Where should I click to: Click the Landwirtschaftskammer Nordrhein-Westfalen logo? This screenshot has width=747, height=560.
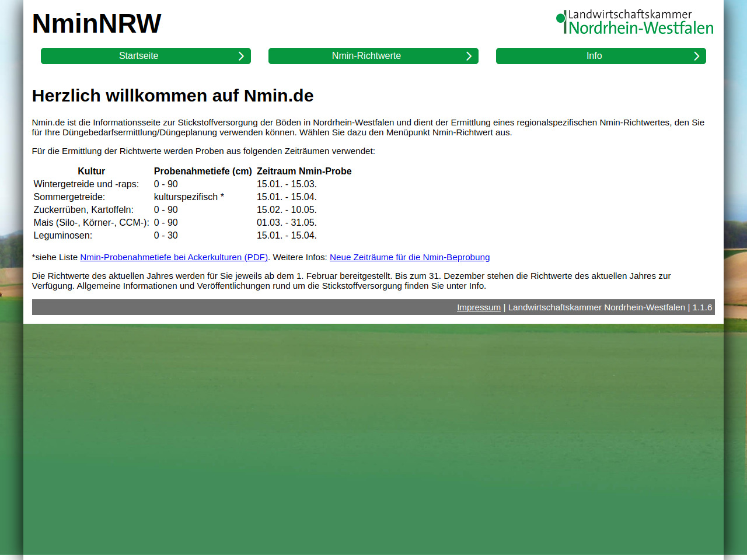[635, 22]
